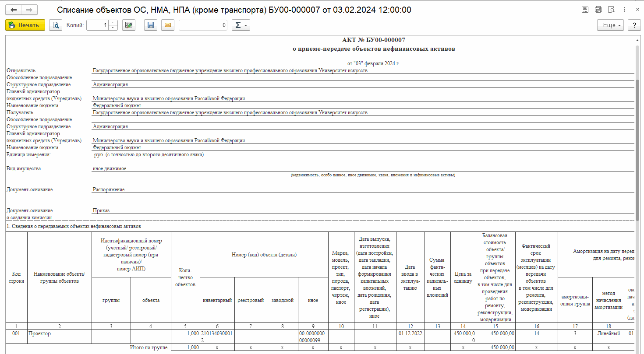Select the Приказ commission document value

pos(101,210)
